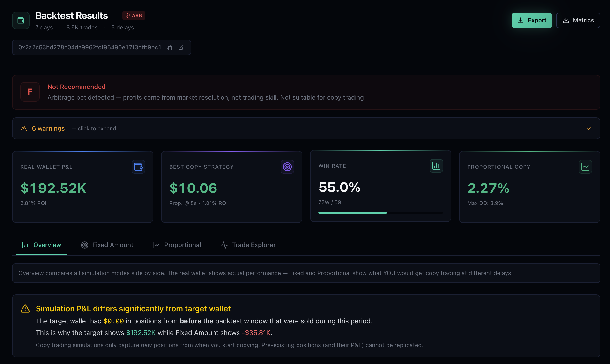This screenshot has height=364, width=610.
Task: Click the wallet icon in Real Wallet P&L card
Action: click(x=138, y=167)
